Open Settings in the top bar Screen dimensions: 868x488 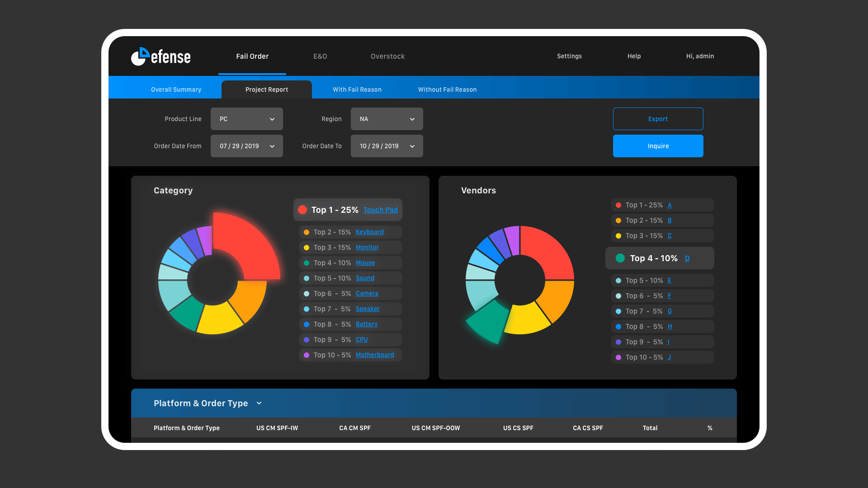click(x=569, y=56)
